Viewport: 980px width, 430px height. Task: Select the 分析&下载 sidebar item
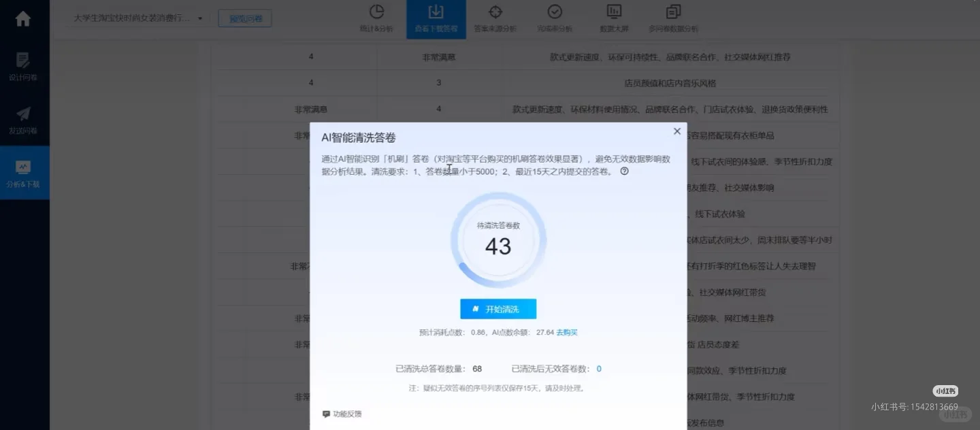click(24, 173)
